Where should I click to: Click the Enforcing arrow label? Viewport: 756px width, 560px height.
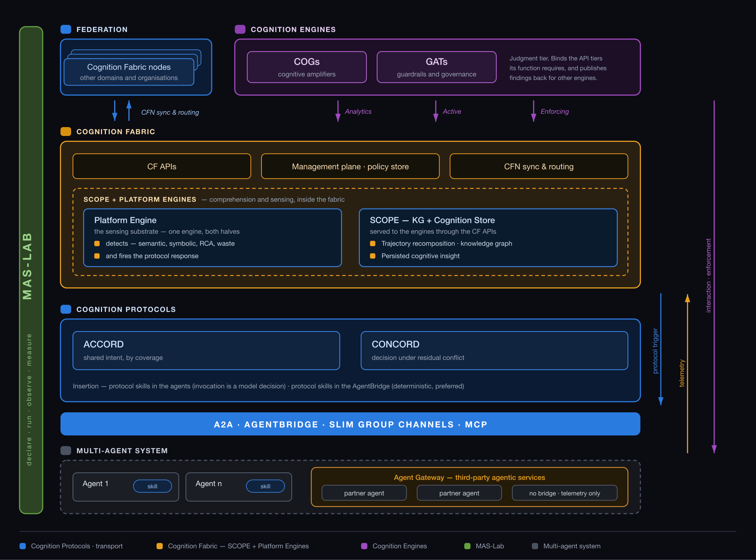coord(555,111)
